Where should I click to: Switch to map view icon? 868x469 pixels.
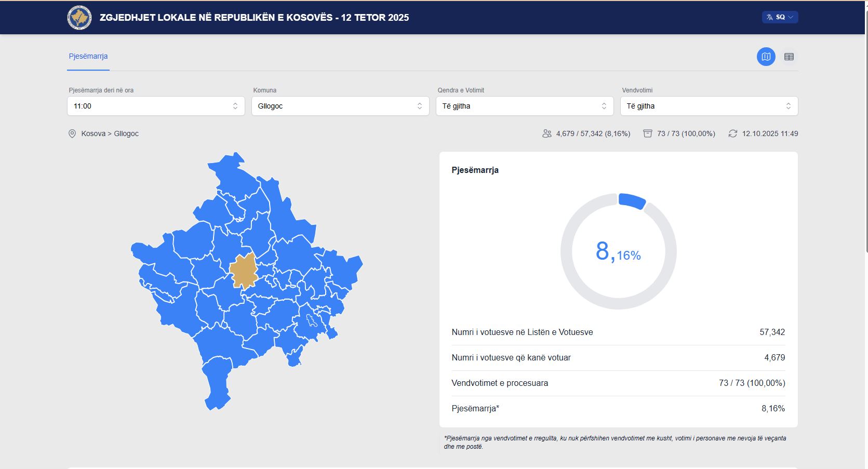click(766, 57)
